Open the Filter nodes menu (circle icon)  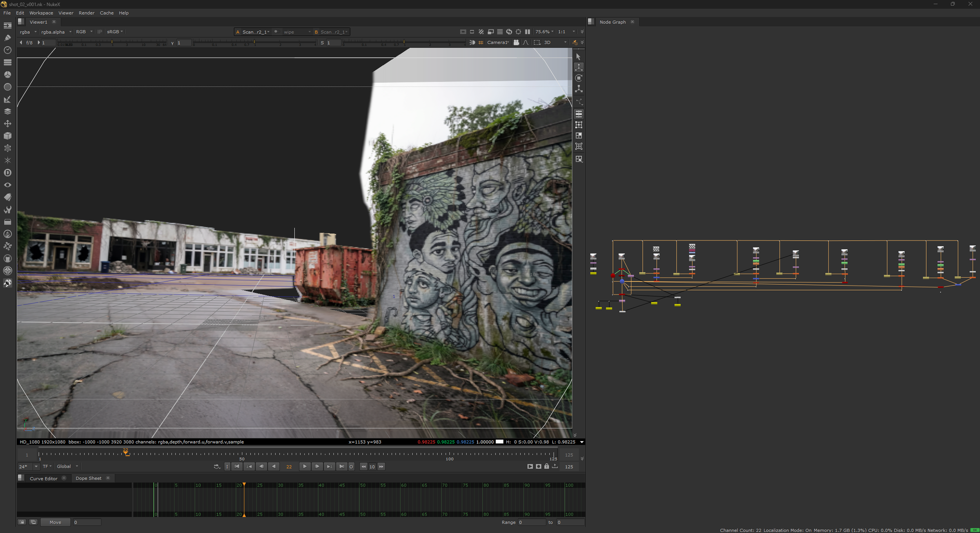[7, 87]
